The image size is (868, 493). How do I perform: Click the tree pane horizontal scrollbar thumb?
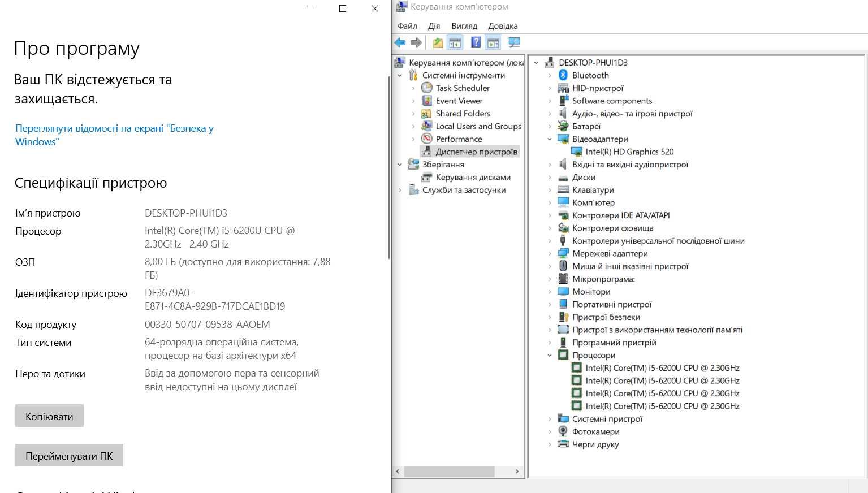point(450,471)
